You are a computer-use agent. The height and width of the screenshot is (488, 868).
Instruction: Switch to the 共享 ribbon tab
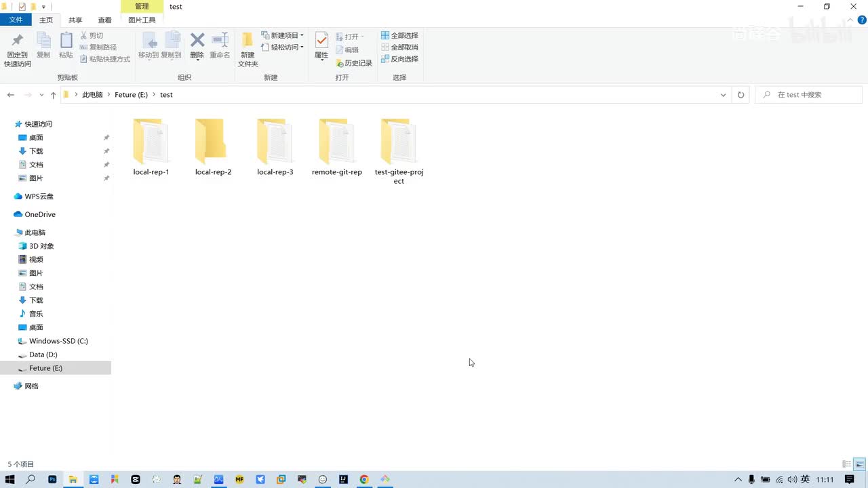75,20
